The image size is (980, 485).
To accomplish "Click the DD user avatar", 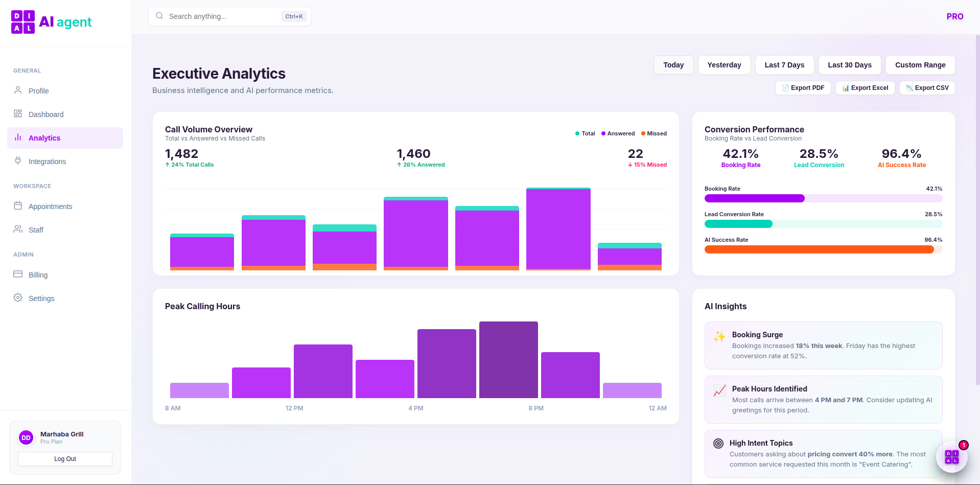I will (x=26, y=437).
